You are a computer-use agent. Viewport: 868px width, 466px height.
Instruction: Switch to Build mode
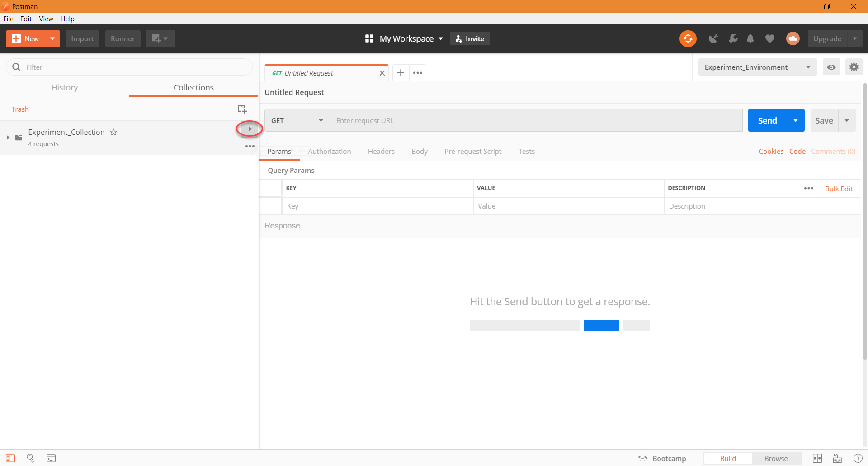(x=728, y=458)
